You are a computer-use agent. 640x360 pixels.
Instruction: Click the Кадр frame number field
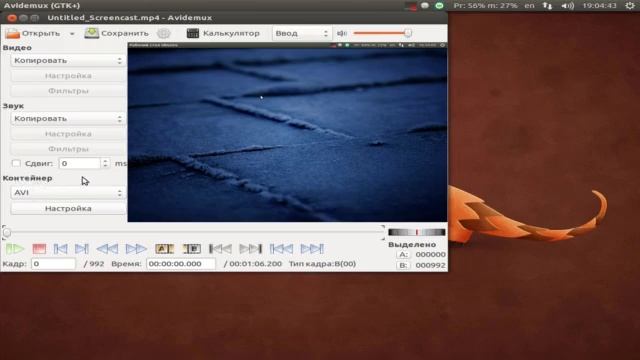coord(53,264)
